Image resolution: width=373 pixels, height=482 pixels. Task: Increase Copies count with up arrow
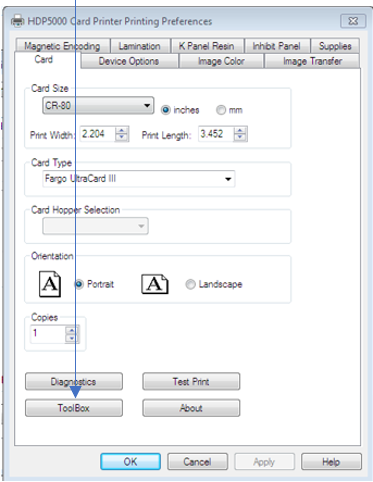(x=72, y=331)
